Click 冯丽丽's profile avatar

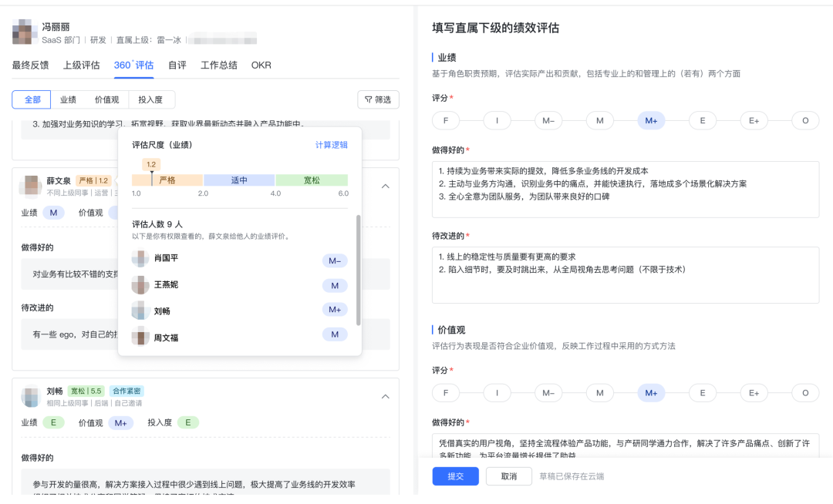click(x=24, y=32)
